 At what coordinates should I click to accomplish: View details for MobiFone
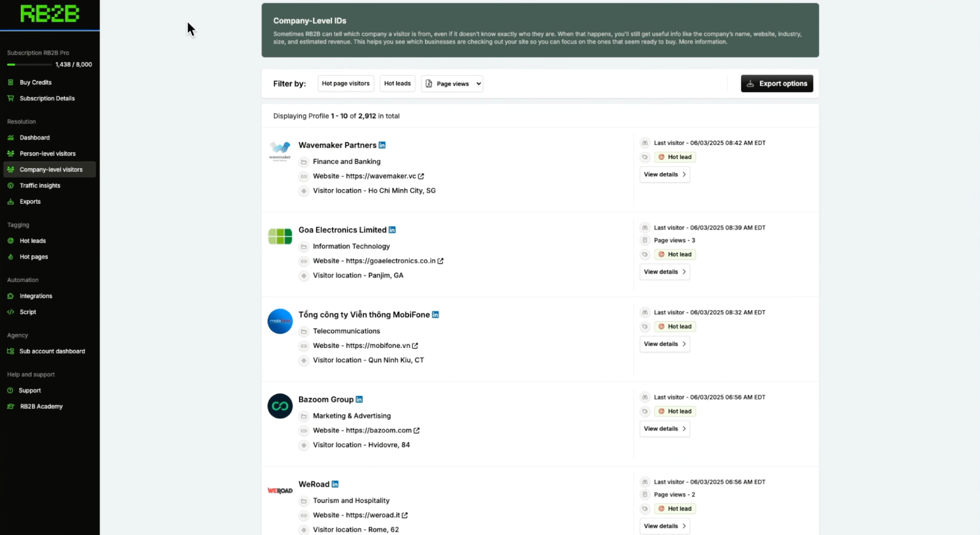point(665,344)
